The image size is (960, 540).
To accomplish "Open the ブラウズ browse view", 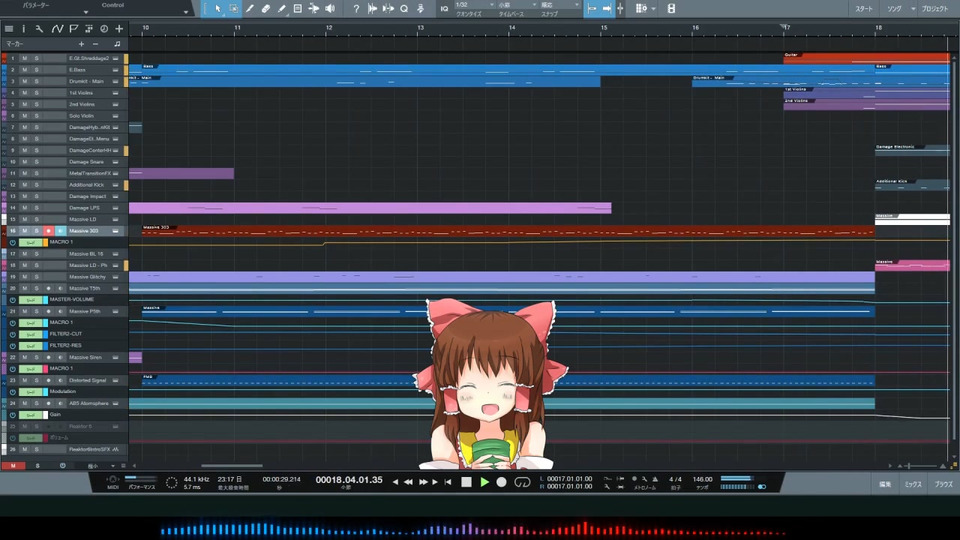I will click(943, 484).
